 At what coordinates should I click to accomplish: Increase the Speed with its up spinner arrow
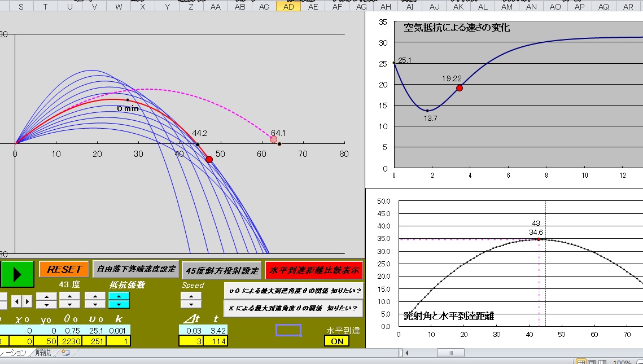click(191, 296)
